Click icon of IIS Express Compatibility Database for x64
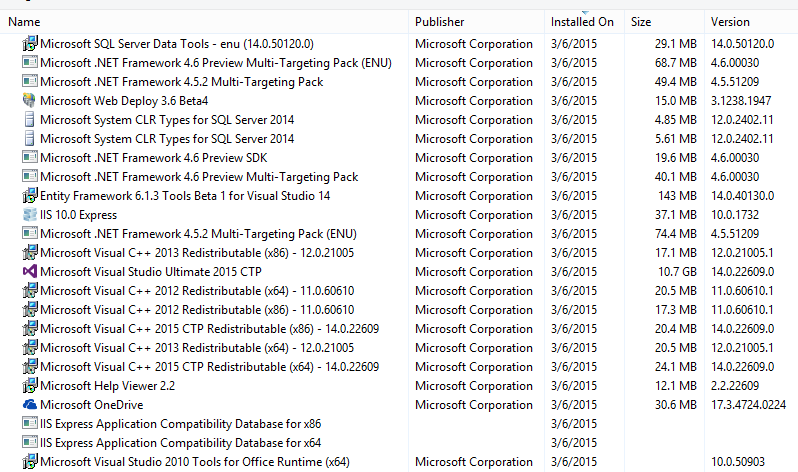The width and height of the screenshot is (798, 472). pyautogui.click(x=30, y=442)
